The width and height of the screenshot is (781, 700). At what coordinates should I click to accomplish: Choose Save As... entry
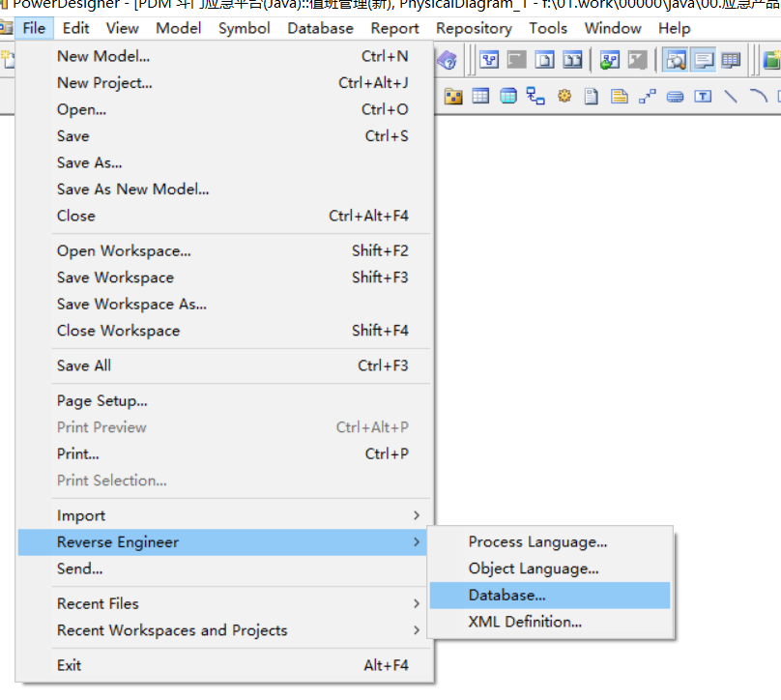224,162
